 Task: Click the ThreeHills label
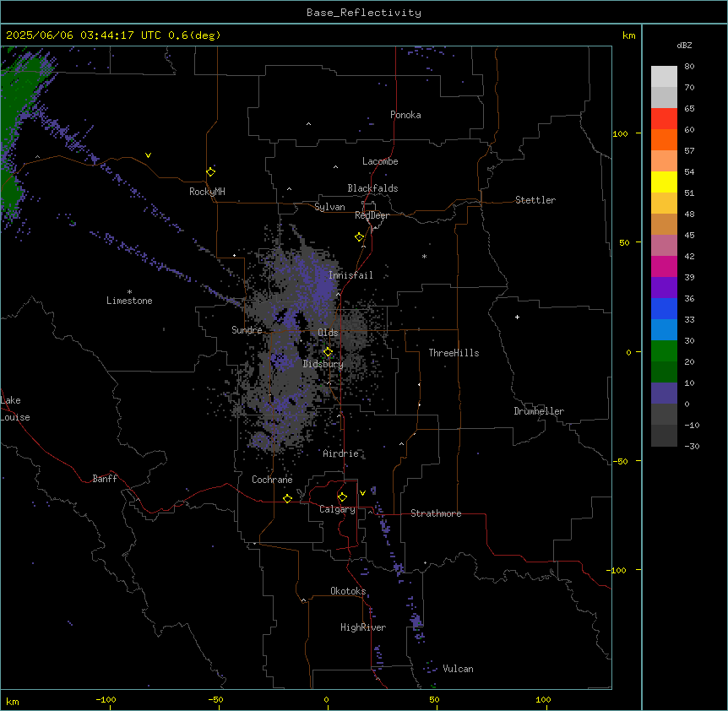(454, 353)
